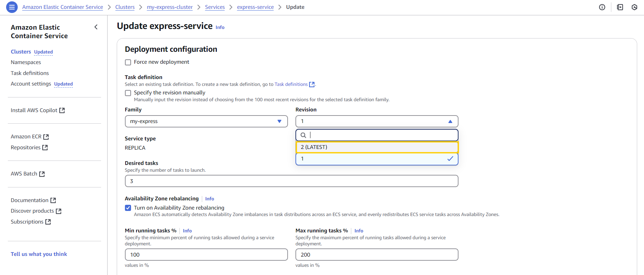Open express-service breadcrumb link
The width and height of the screenshot is (644, 275).
click(x=255, y=7)
